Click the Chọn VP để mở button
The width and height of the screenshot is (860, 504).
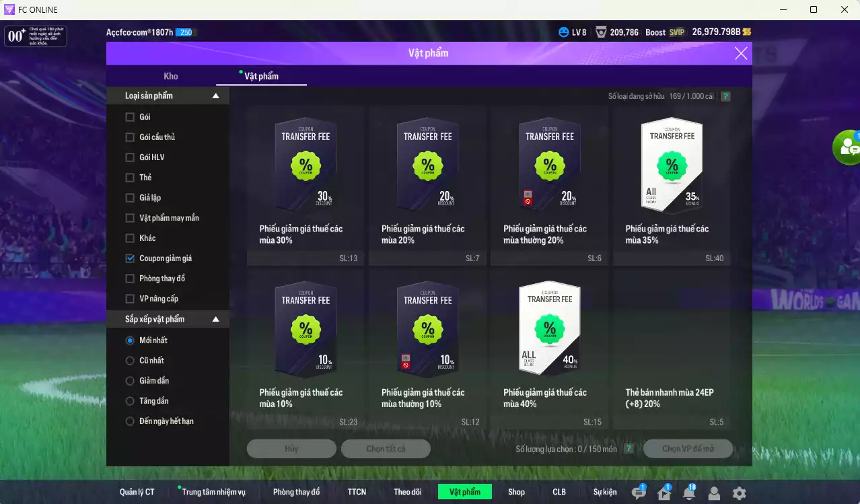[x=688, y=449]
